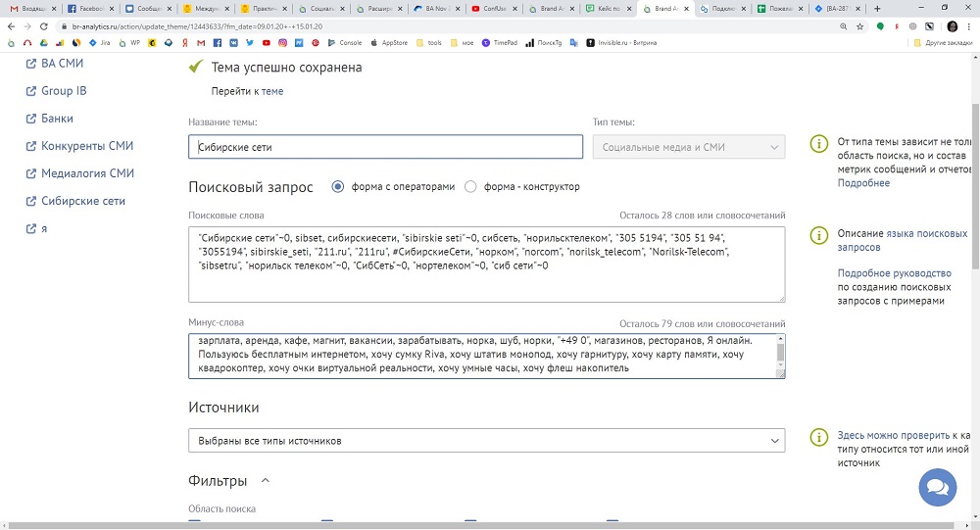This screenshot has height=530, width=980.
Task: Open 'я' theme link in sidebar
Action: point(36,228)
